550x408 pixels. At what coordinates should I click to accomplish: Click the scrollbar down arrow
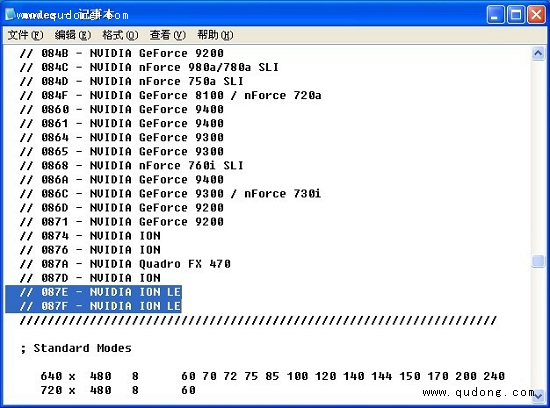[x=538, y=396]
